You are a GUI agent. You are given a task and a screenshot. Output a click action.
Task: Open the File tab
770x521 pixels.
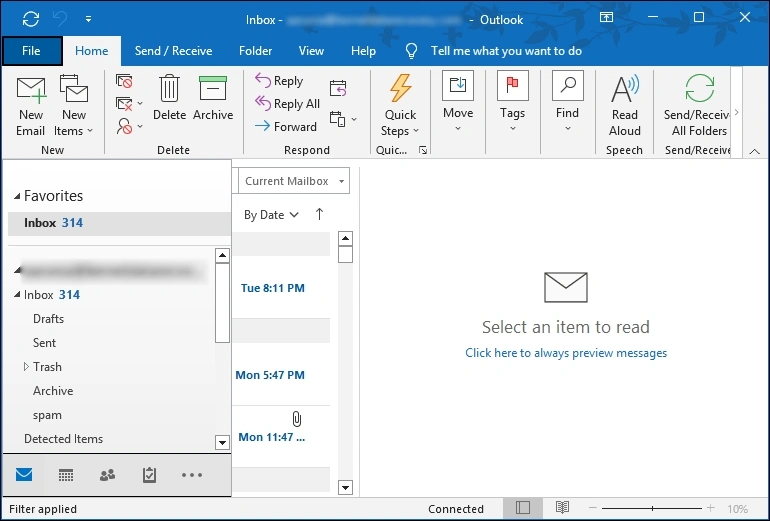tap(32, 51)
